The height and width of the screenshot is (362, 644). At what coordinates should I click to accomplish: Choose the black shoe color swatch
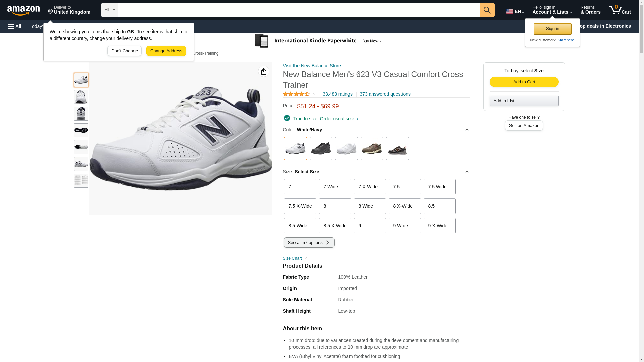click(321, 148)
